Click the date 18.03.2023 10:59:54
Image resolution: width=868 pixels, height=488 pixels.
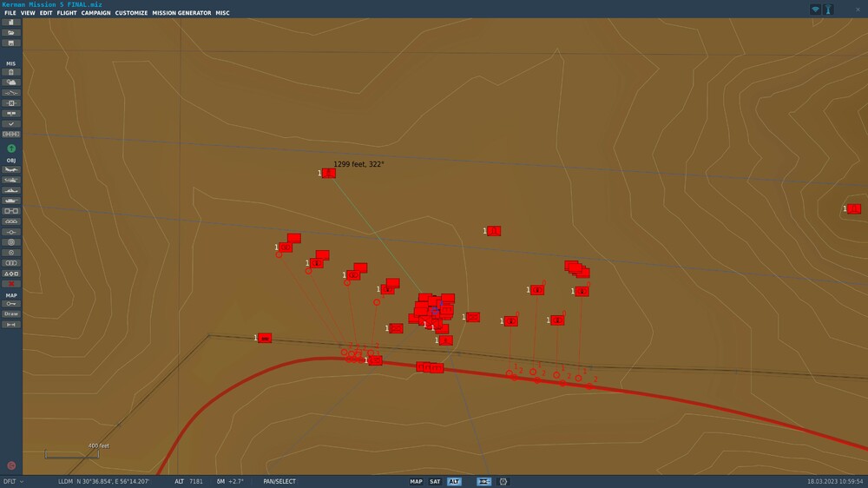(835, 482)
